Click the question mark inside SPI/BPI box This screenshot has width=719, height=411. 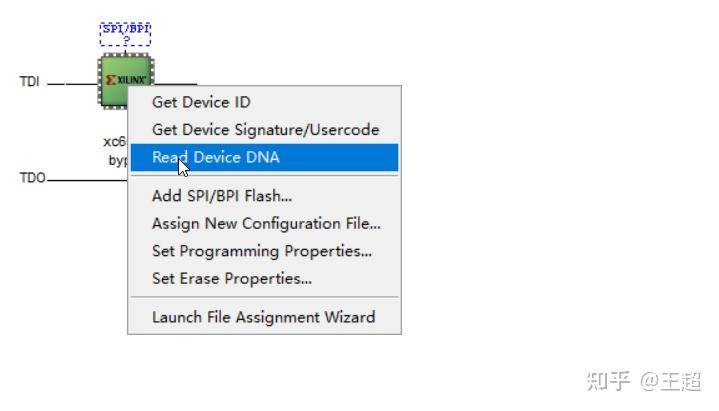[x=126, y=40]
